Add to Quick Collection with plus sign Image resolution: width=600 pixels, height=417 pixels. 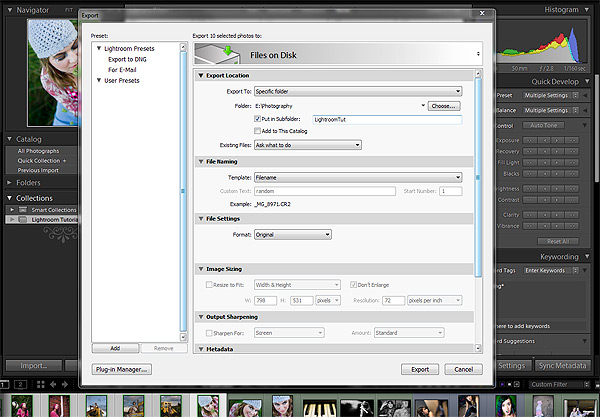[x=64, y=161]
